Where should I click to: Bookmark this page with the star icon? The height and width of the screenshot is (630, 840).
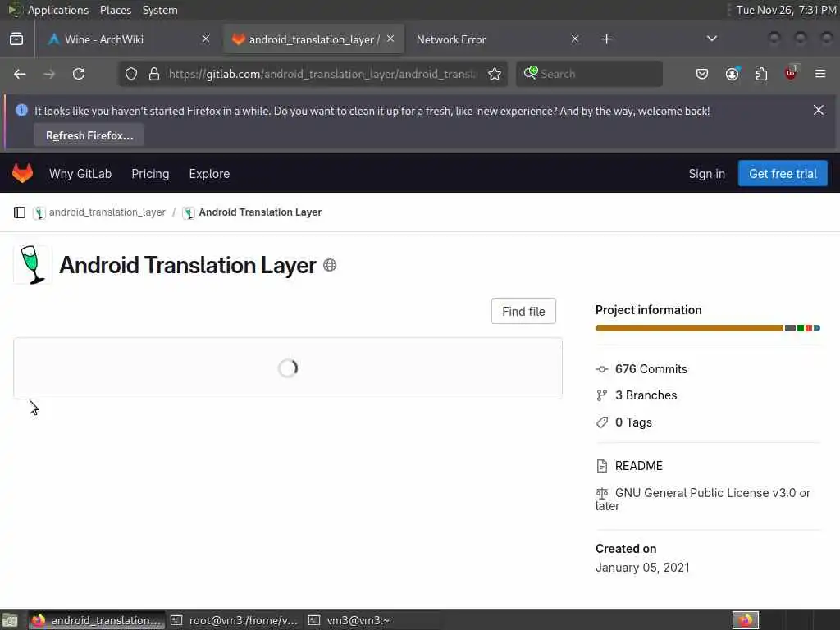coord(495,74)
